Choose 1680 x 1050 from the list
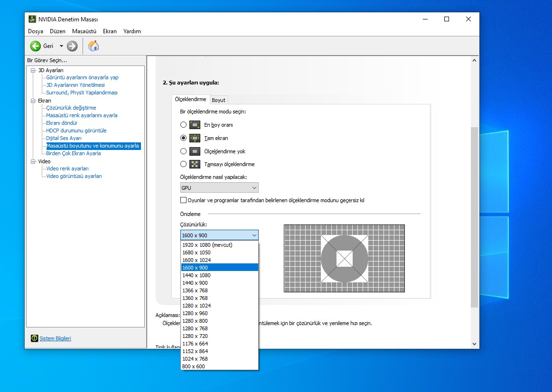The image size is (552, 392). (x=220, y=252)
